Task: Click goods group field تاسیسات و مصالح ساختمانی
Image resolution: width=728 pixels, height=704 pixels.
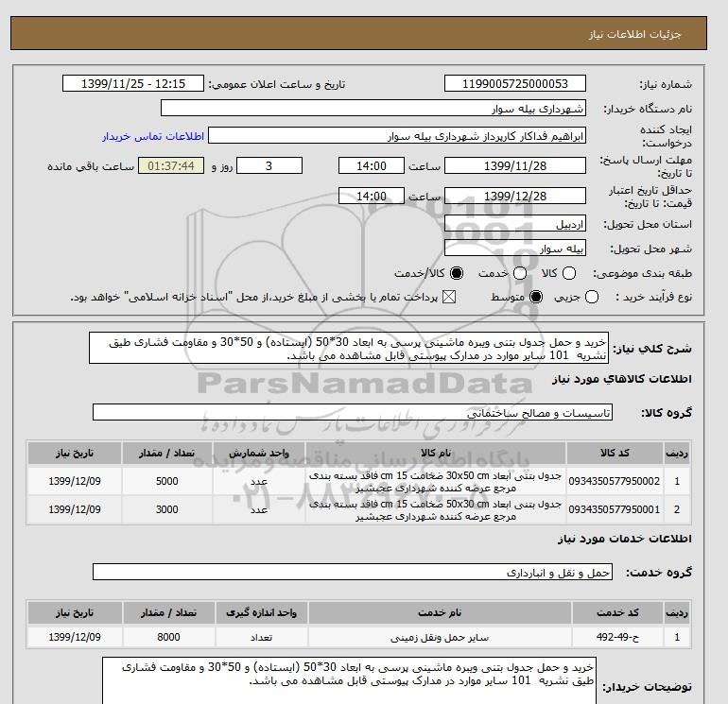Action: (353, 412)
